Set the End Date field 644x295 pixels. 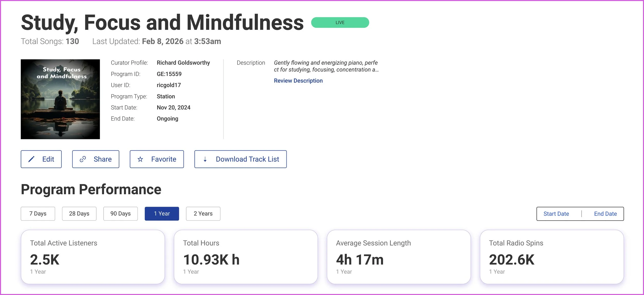pos(605,214)
